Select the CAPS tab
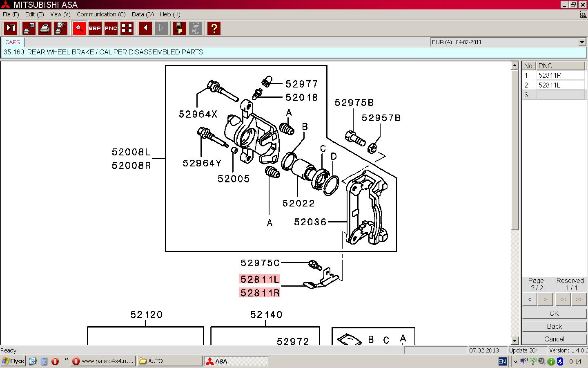Image resolution: width=588 pixels, height=368 pixels. 13,42
